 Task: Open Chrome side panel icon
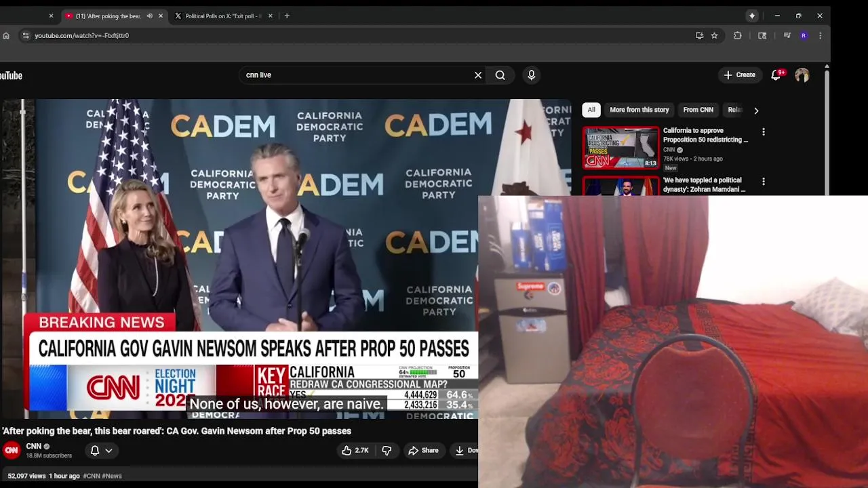[762, 35]
